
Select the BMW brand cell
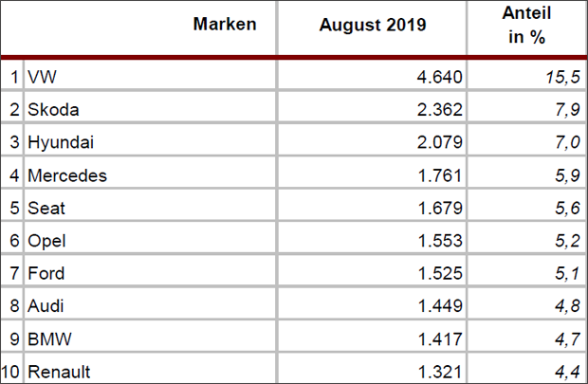pos(49,337)
